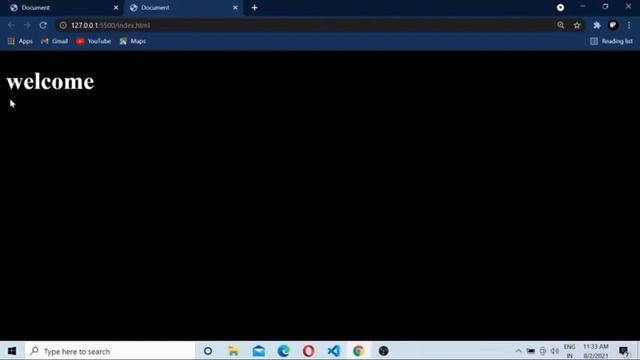
Task: Launch Microsoft Edge from taskbar
Action: 284,351
